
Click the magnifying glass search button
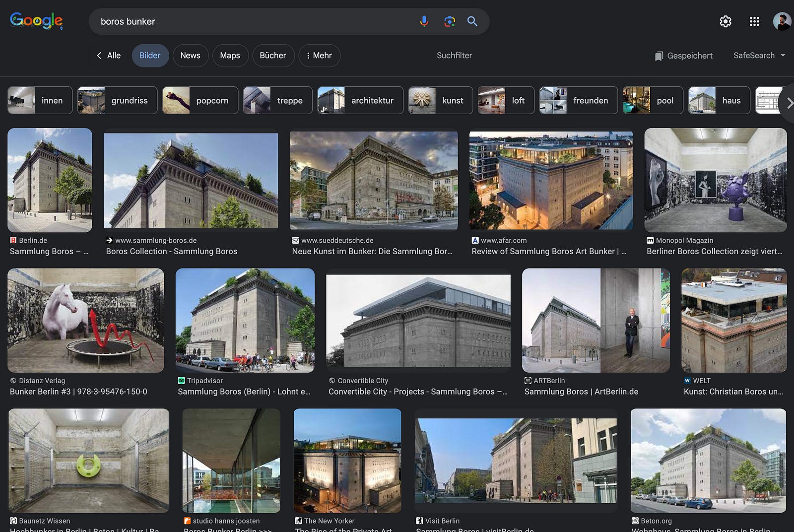click(472, 21)
